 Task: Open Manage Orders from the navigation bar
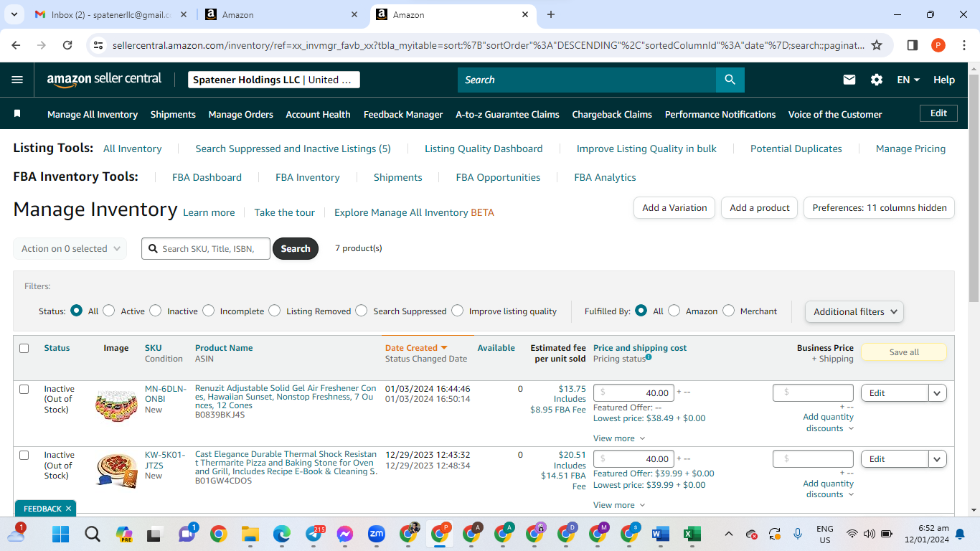[241, 114]
